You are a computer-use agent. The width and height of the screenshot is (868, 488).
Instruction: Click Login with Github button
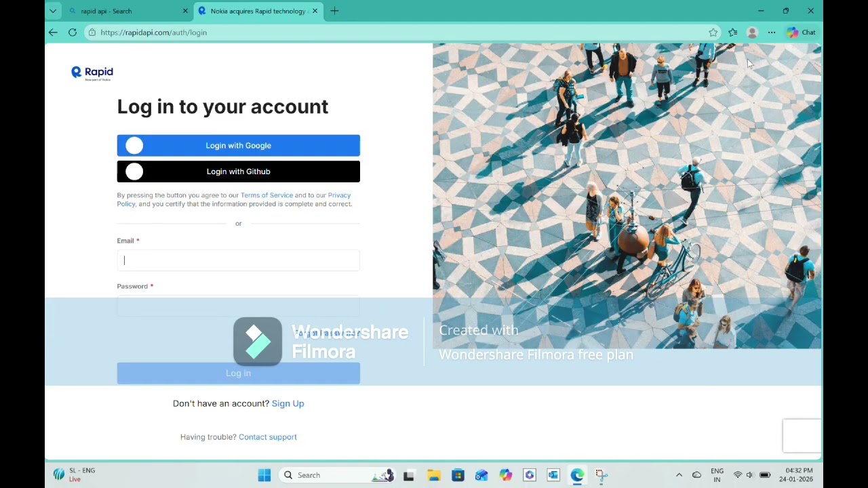point(239,171)
